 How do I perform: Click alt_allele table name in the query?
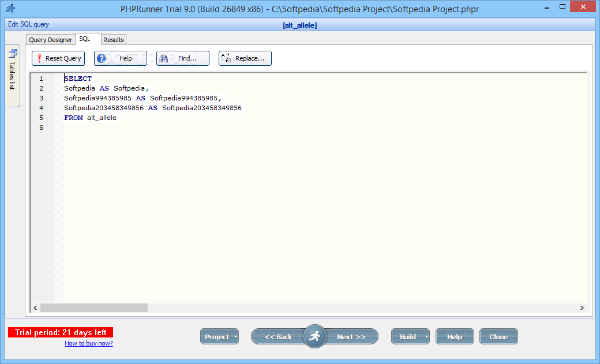(102, 118)
